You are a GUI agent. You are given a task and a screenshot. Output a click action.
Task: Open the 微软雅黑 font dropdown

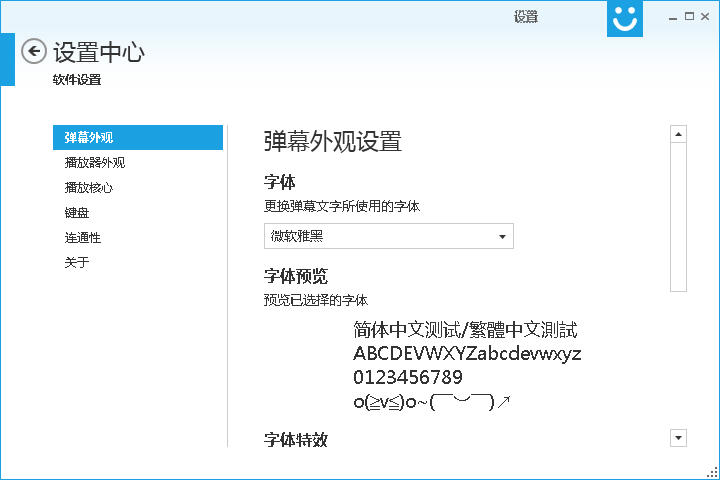[388, 236]
